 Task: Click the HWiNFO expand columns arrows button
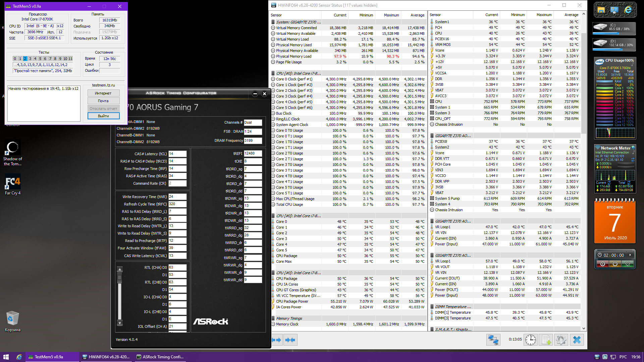point(277,340)
